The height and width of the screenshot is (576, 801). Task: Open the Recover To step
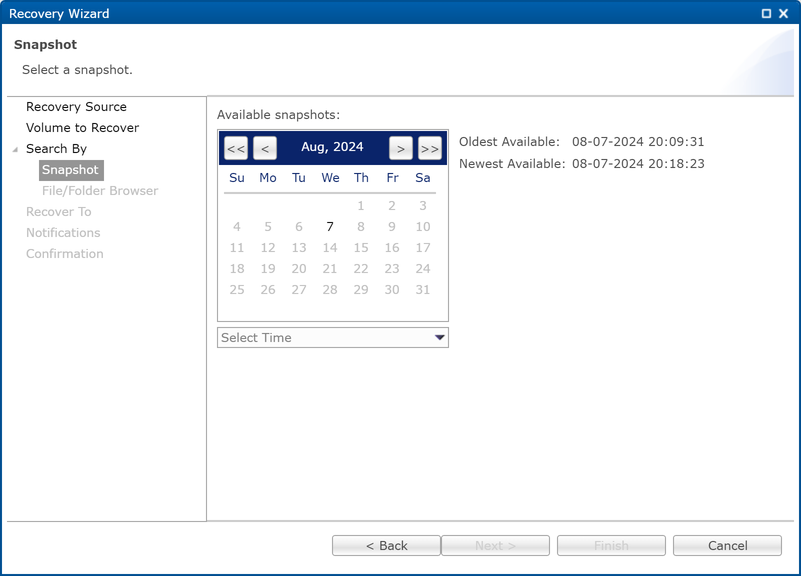coord(59,212)
